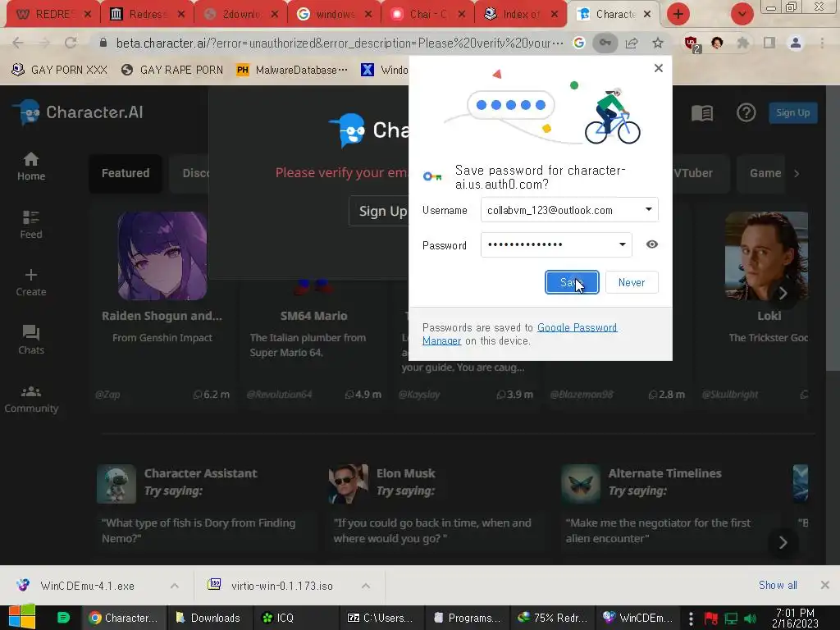
Task: Expand the Password dropdown arrow
Action: click(x=622, y=244)
